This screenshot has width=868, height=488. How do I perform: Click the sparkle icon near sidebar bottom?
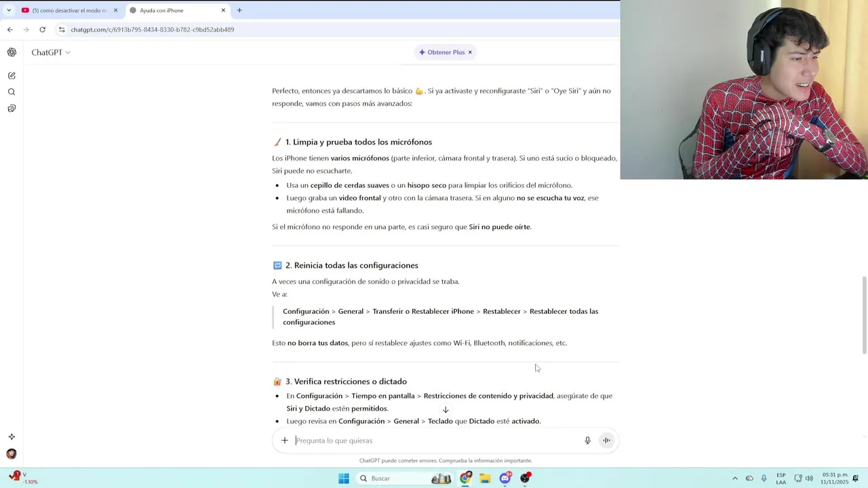tap(12, 437)
